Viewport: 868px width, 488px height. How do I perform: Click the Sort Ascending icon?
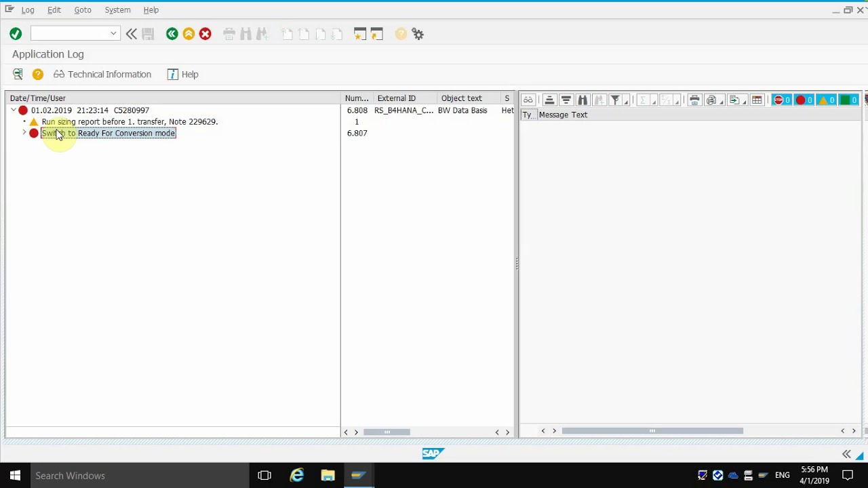(549, 100)
